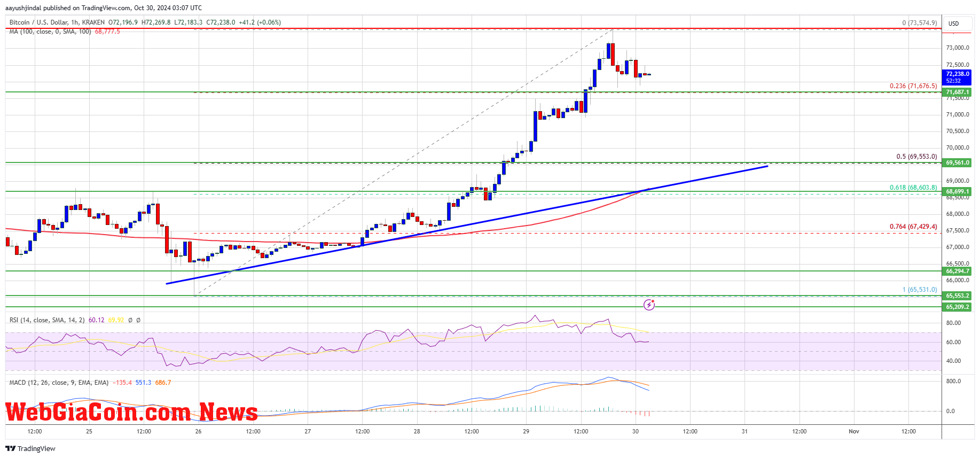
Task: Click date label 27 on time axis
Action: (x=308, y=431)
